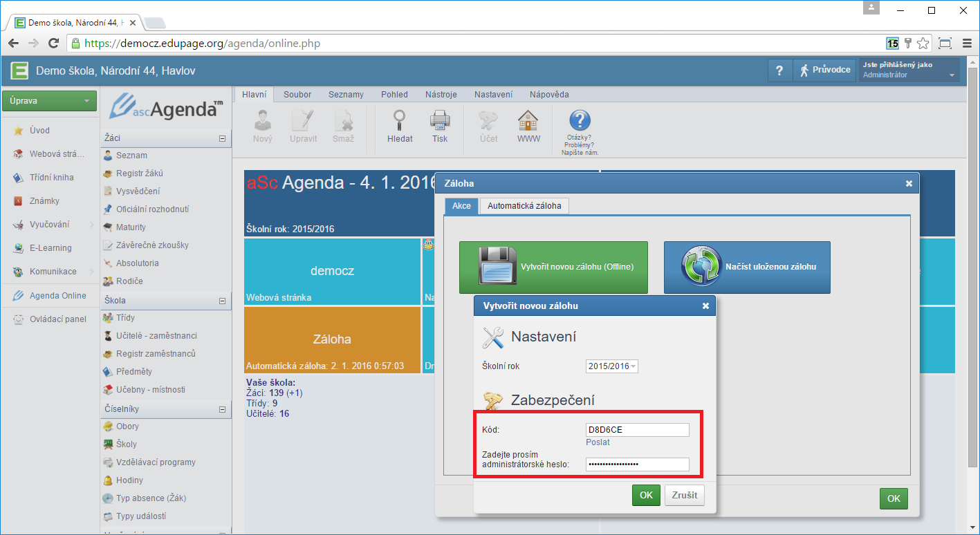Click the Kód input field
This screenshot has width=980, height=535.
point(638,430)
